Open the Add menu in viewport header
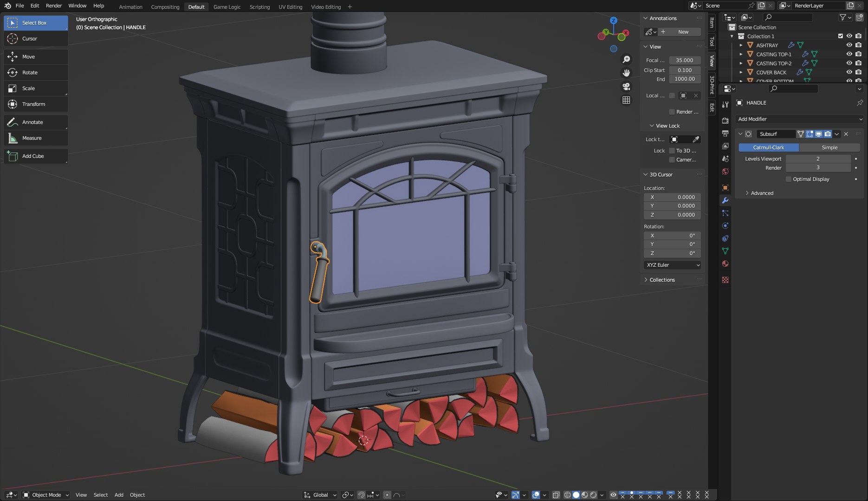Viewport: 868px width, 501px height. coord(119,495)
